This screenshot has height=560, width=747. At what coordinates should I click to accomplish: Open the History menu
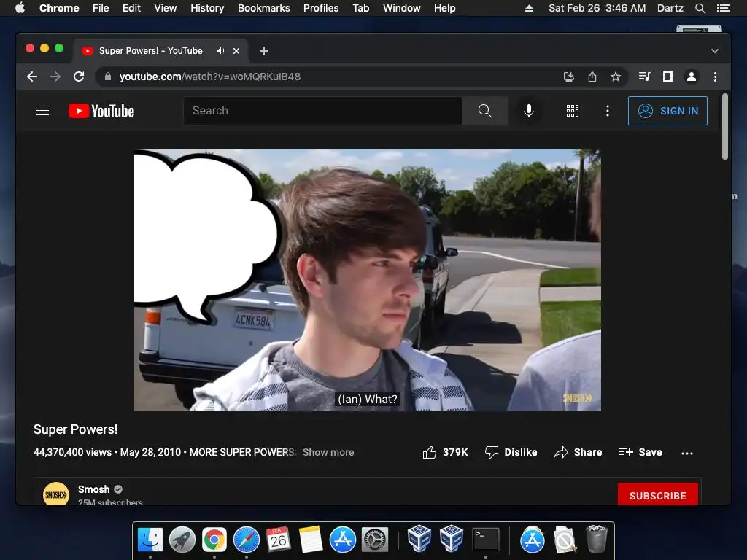pos(207,8)
